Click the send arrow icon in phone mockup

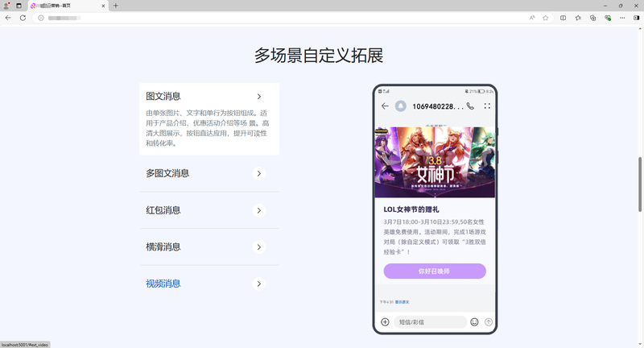tap(489, 322)
